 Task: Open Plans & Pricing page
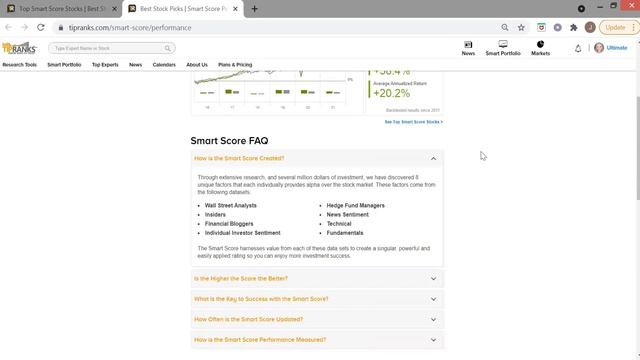[x=235, y=65]
